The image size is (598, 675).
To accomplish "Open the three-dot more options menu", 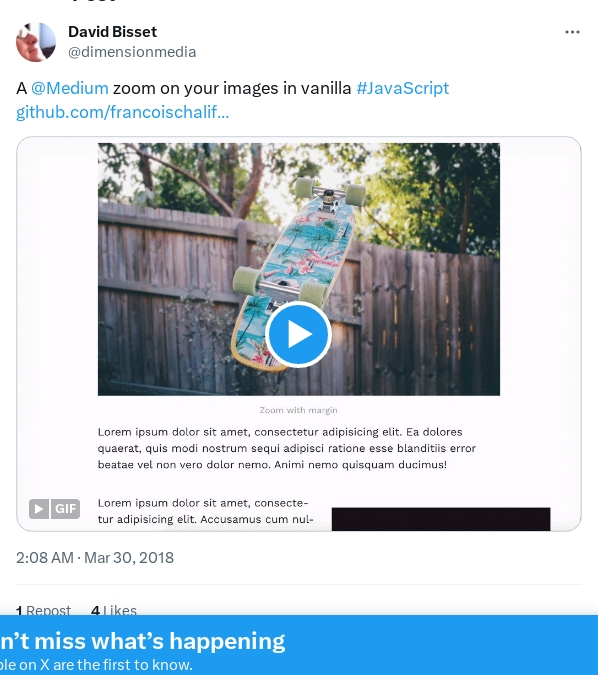I will (x=572, y=32).
